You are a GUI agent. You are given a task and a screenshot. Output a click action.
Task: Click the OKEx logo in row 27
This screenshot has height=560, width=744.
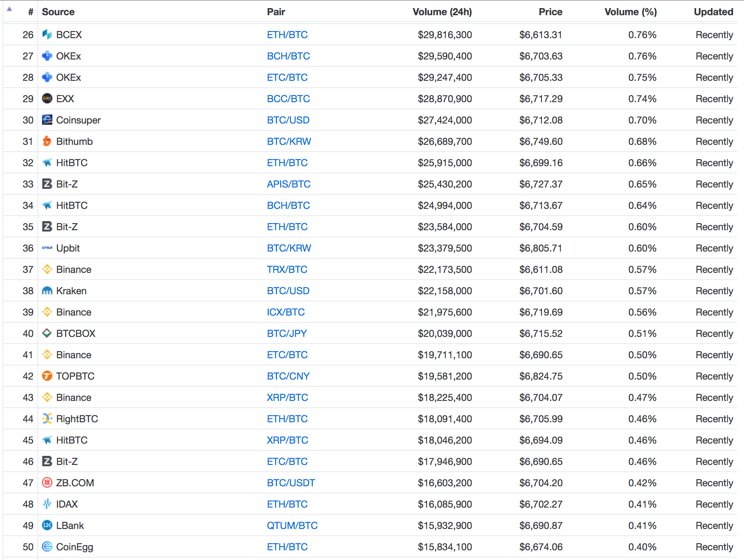(x=47, y=56)
